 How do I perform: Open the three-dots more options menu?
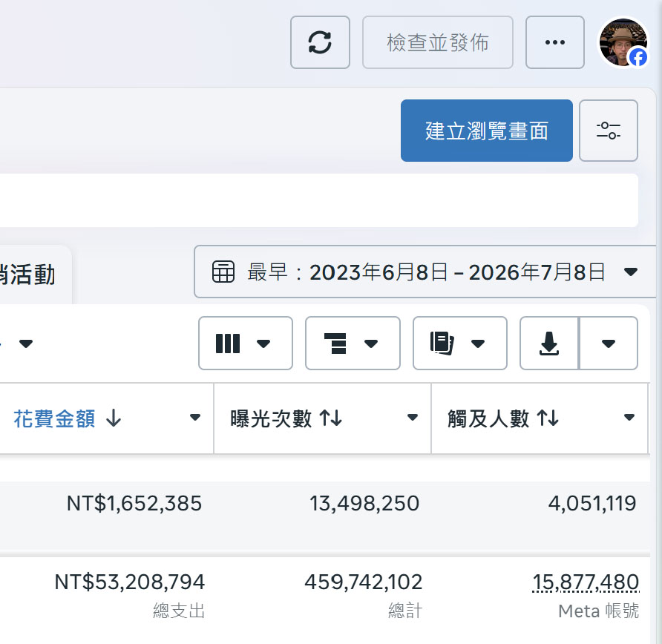[x=555, y=42]
